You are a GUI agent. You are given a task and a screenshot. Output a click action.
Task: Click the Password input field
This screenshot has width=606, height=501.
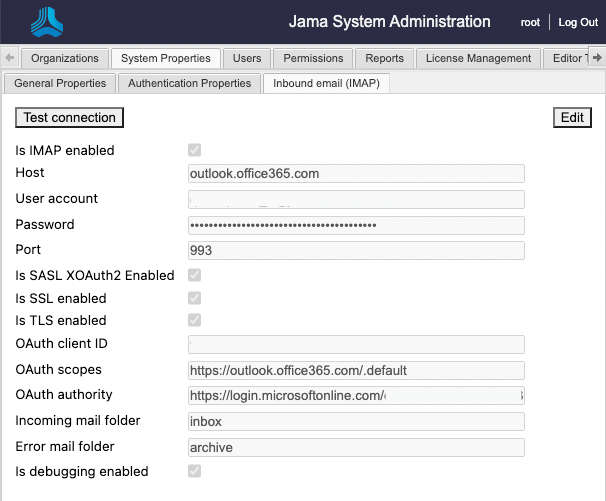pos(356,225)
